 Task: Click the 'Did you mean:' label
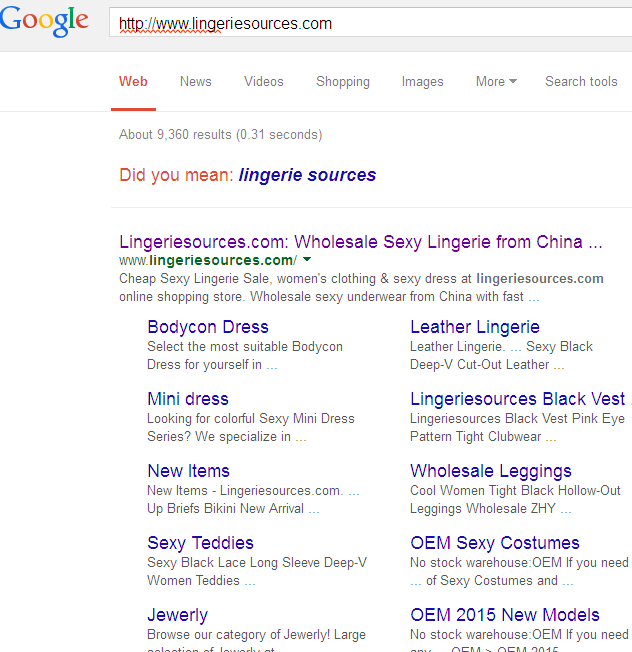[177, 175]
